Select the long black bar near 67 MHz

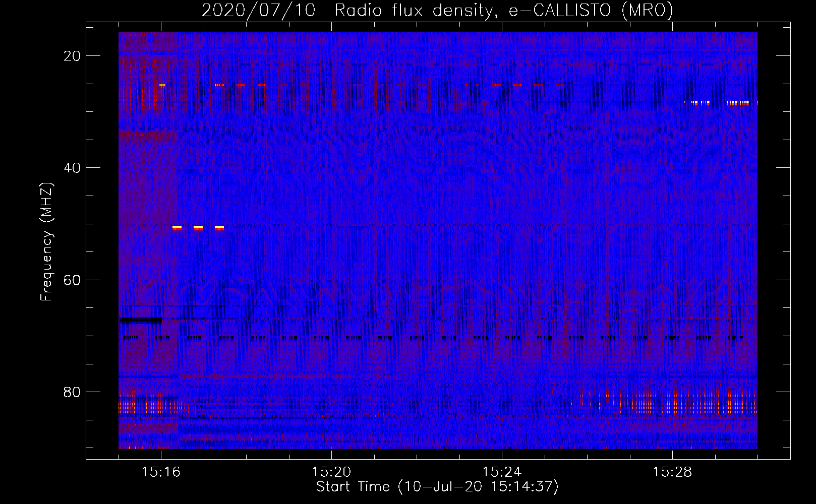click(x=140, y=320)
